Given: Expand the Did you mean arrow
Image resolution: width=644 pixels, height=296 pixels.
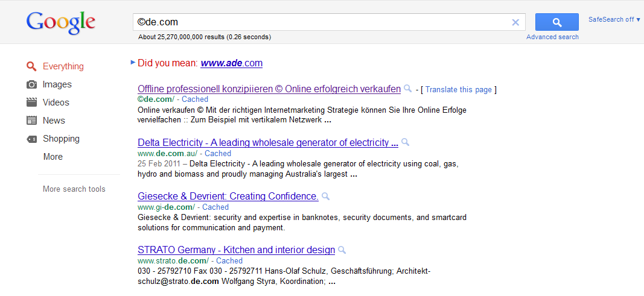Looking at the screenshot, I should [x=133, y=62].
